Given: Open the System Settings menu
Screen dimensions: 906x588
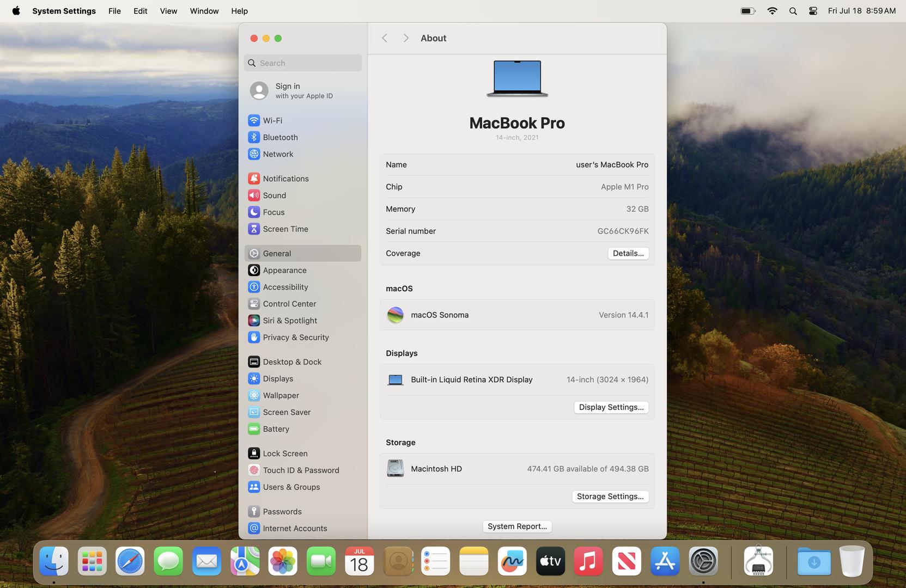Looking at the screenshot, I should point(64,11).
